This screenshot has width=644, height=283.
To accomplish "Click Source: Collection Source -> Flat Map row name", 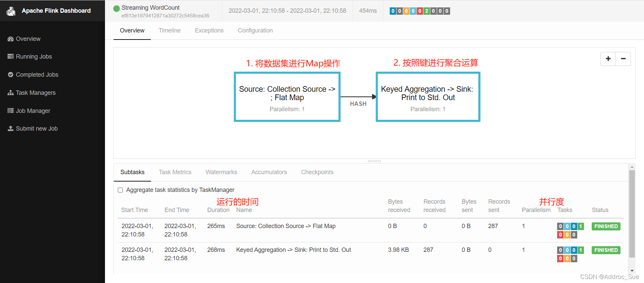I will point(286,226).
